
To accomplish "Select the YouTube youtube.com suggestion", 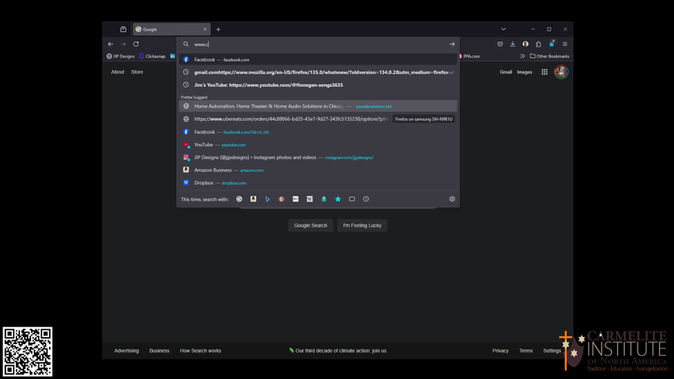I will click(x=318, y=145).
